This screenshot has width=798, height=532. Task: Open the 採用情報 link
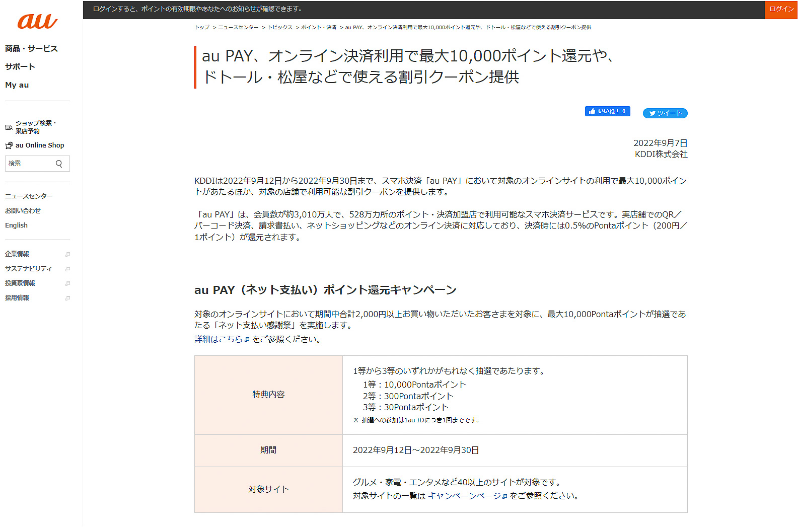pyautogui.click(x=17, y=298)
